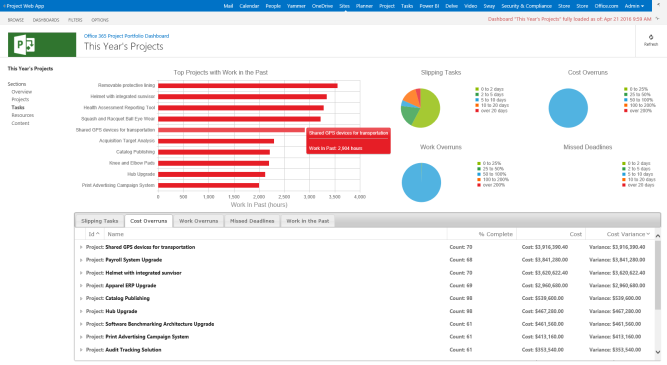Click Cost Overruns '50 to 100%' legend swatch
This screenshot has width=667, height=365.
[626, 100]
